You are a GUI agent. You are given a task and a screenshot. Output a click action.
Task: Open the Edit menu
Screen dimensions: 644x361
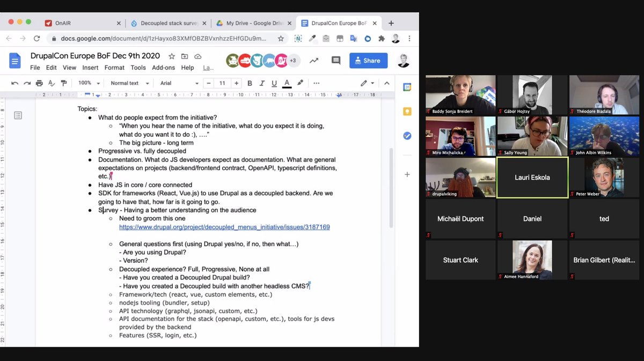(x=51, y=68)
